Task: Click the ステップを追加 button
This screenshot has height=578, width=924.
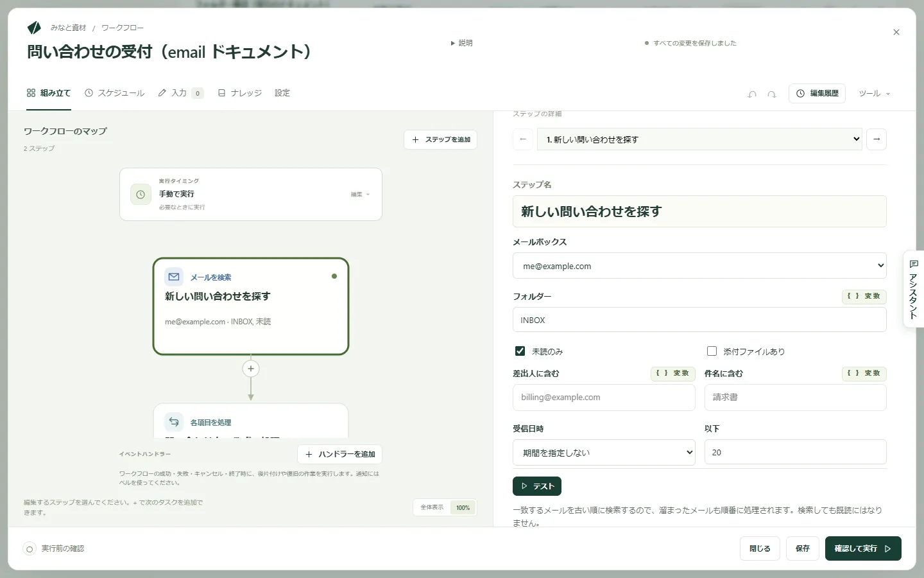Action: coord(440,140)
